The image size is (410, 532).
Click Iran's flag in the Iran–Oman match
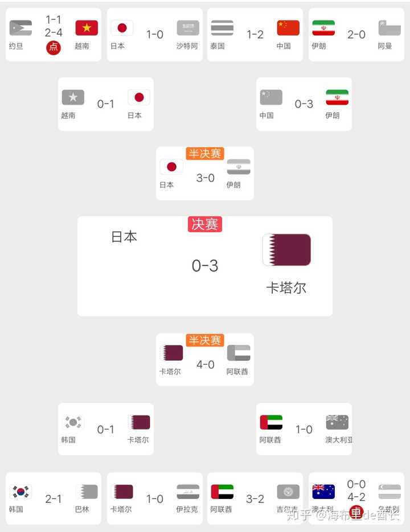click(323, 28)
